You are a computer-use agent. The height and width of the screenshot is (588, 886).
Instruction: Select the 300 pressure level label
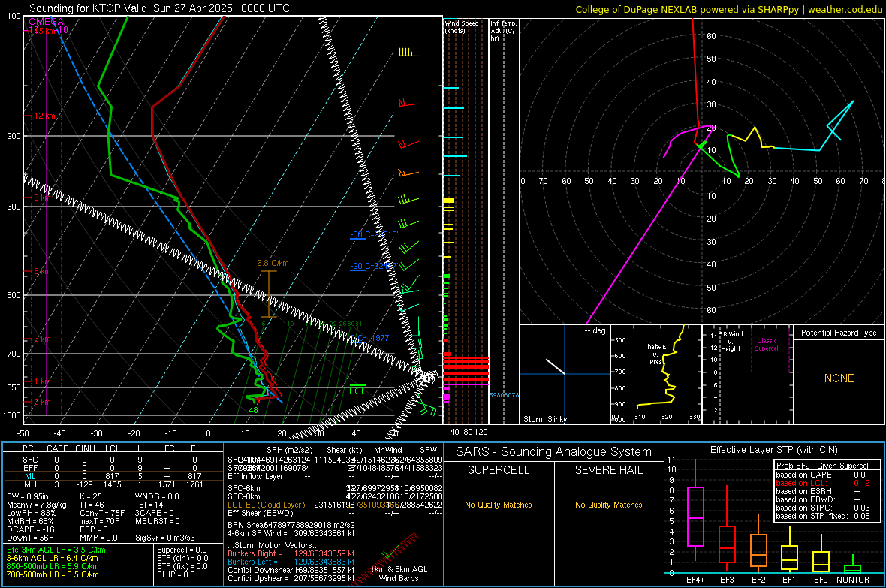pyautogui.click(x=13, y=207)
